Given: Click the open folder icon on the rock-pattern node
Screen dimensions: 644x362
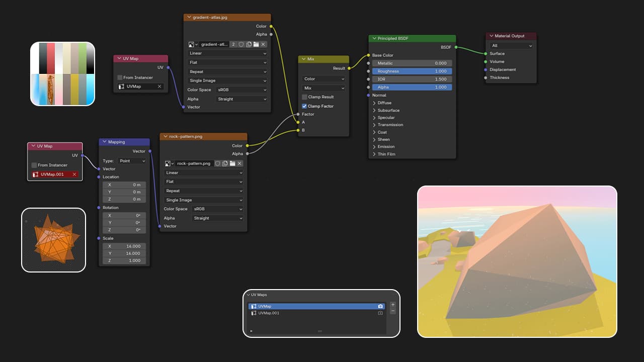Looking at the screenshot, I should 232,163.
